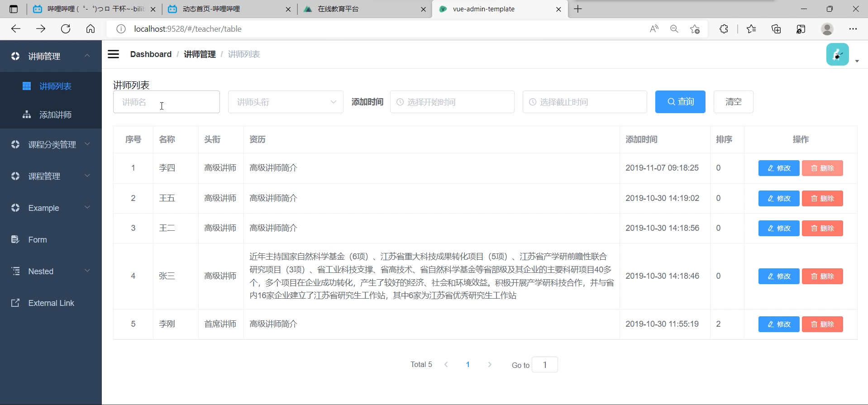The image size is (868, 405).
Task: Switch to 动态首页-哔哩哔哩 tab
Action: pos(229,9)
